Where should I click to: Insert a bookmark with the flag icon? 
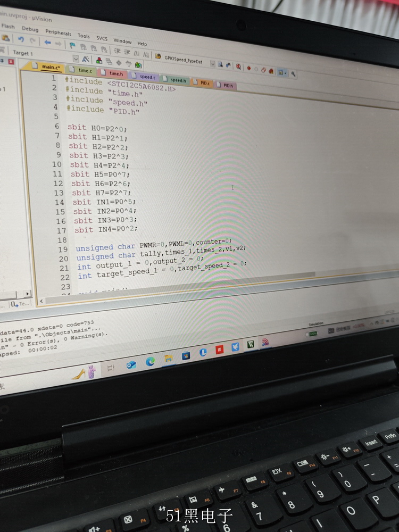tap(72, 45)
